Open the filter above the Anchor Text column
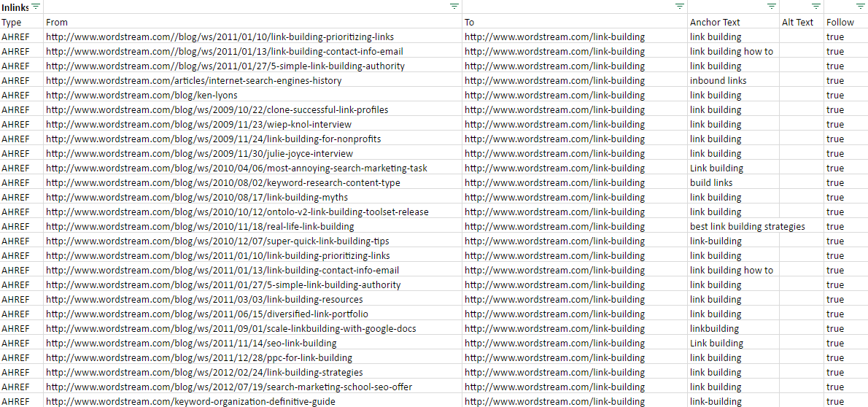This screenshot has height=407, width=868. click(x=772, y=7)
